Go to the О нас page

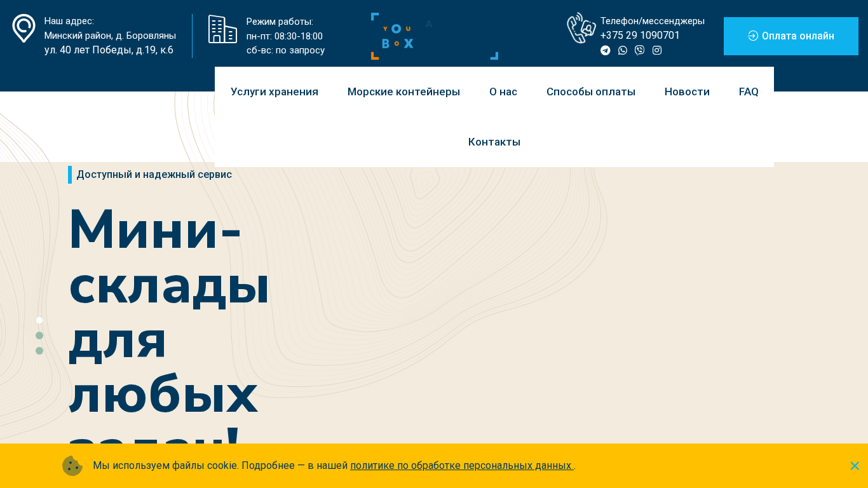(x=503, y=91)
